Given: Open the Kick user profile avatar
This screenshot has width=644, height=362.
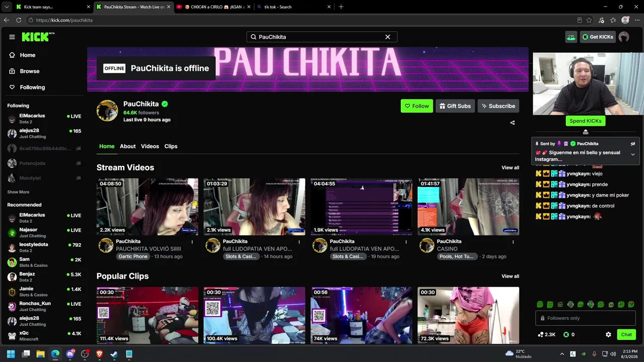Looking at the screenshot, I should point(624,37).
